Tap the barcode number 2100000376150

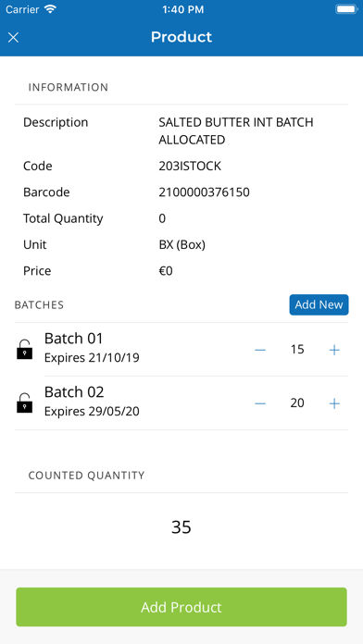tap(204, 192)
